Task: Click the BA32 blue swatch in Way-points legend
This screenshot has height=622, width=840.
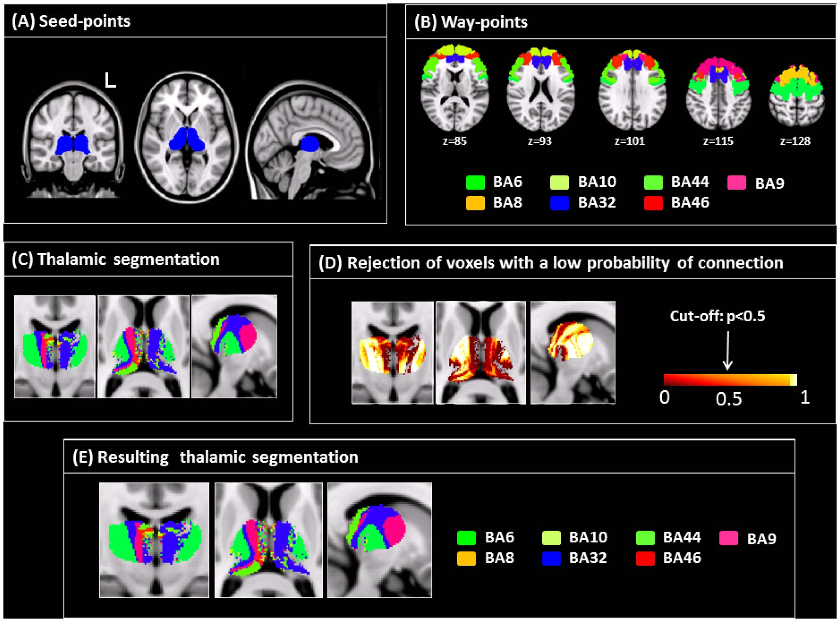Action: tap(559, 203)
